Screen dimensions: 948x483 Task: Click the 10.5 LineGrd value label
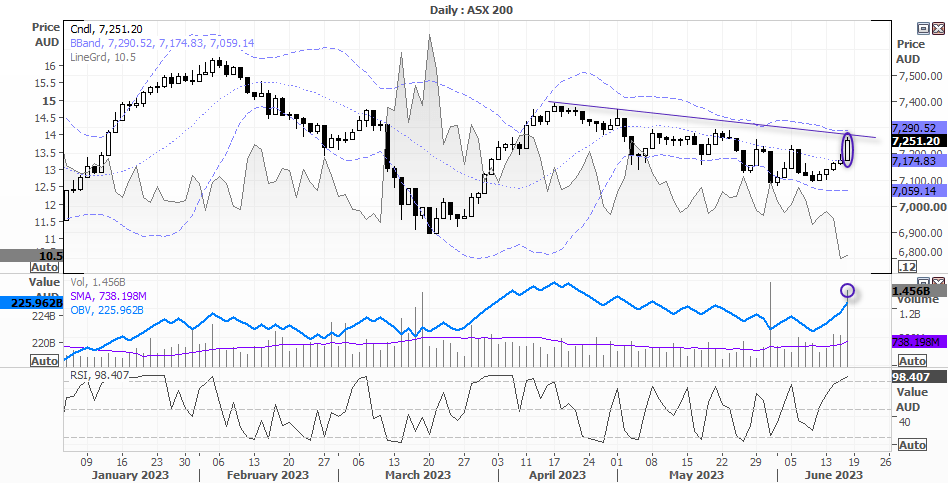(31, 256)
